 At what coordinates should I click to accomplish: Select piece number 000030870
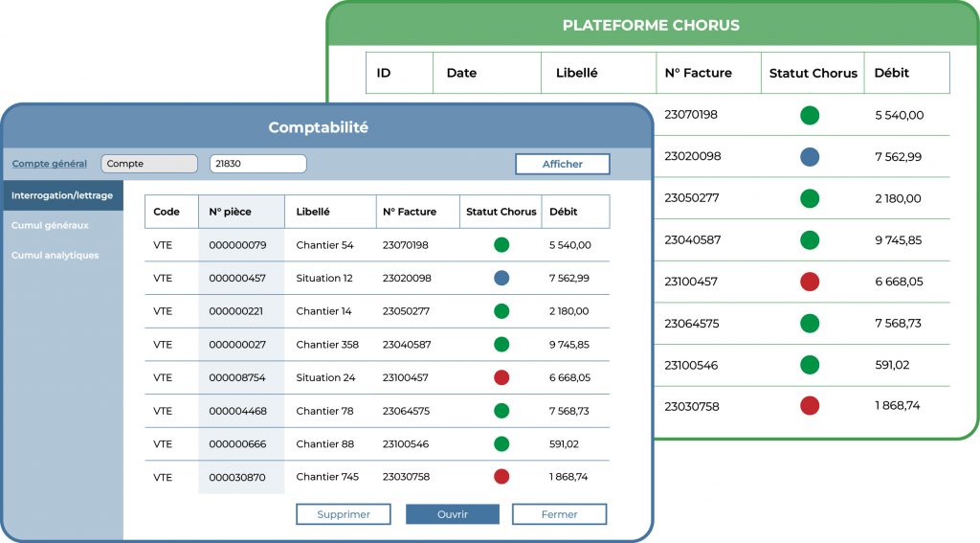237,477
